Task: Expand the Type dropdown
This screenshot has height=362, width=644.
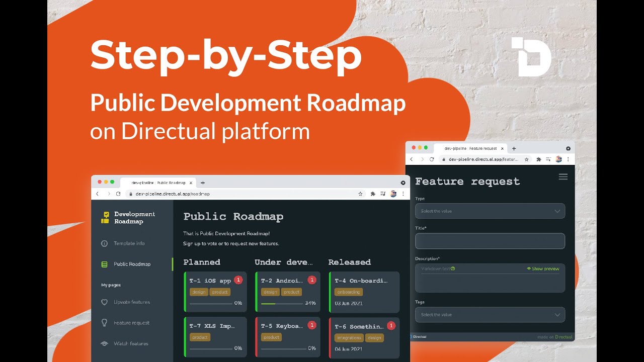Action: pyautogui.click(x=490, y=211)
